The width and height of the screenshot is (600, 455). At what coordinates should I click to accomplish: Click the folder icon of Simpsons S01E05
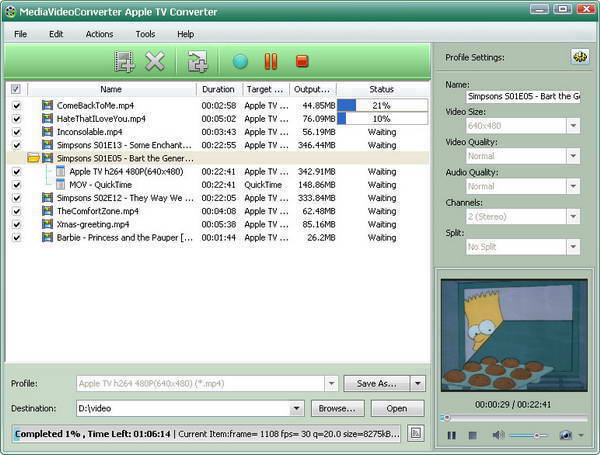(34, 158)
